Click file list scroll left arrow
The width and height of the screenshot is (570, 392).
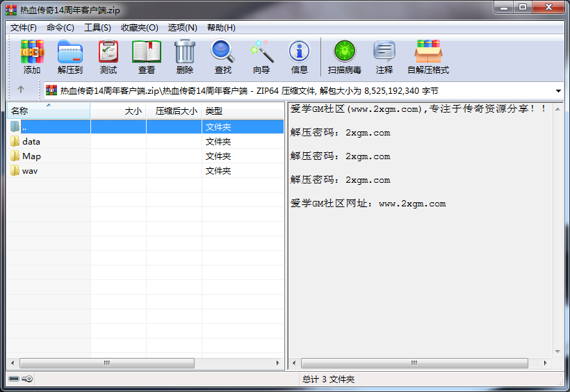pos(13,363)
